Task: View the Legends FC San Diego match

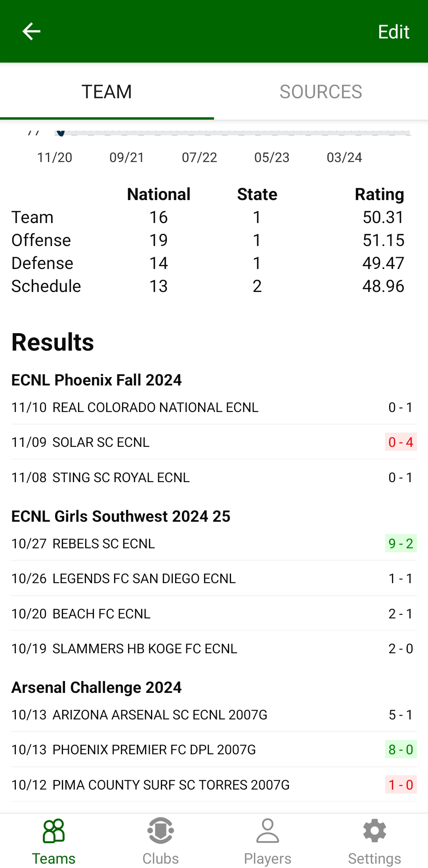Action: tap(144, 578)
